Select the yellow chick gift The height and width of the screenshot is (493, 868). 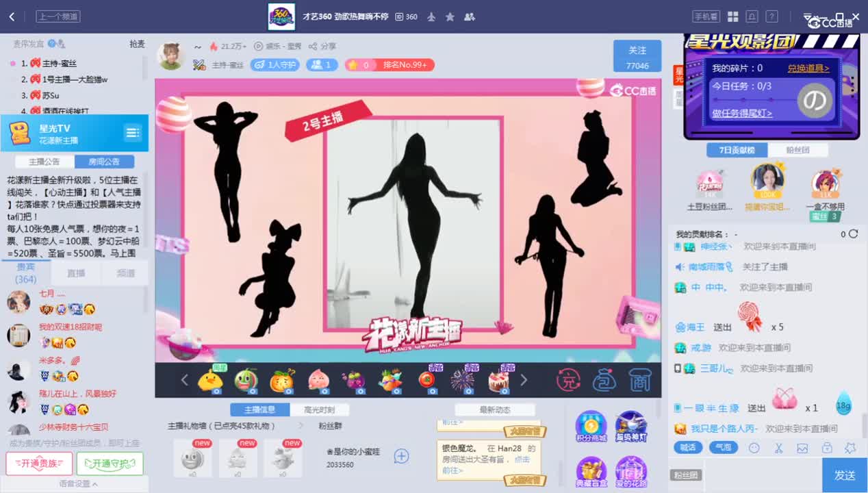[x=210, y=380]
